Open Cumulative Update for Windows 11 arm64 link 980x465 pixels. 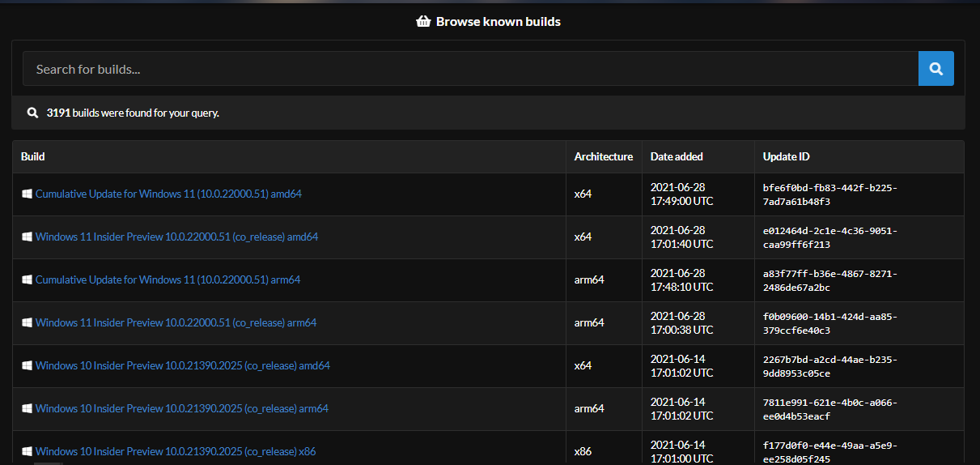(168, 280)
